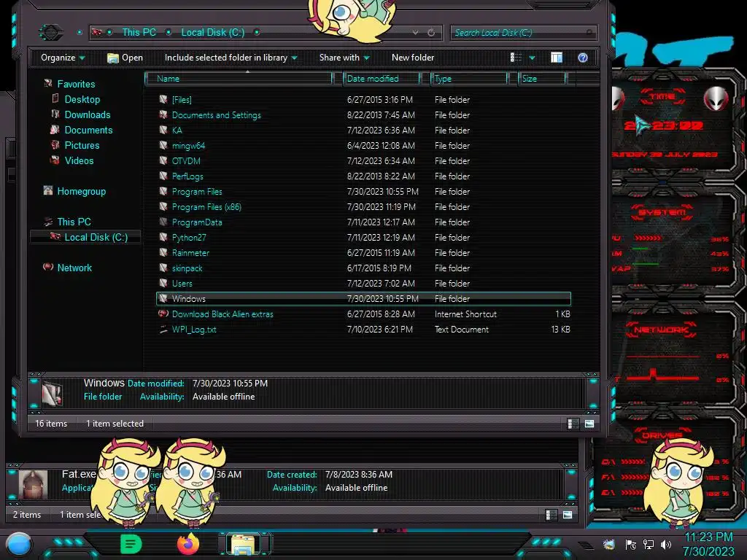
Task: Click the Network icon in sidebar
Action: tap(48, 267)
